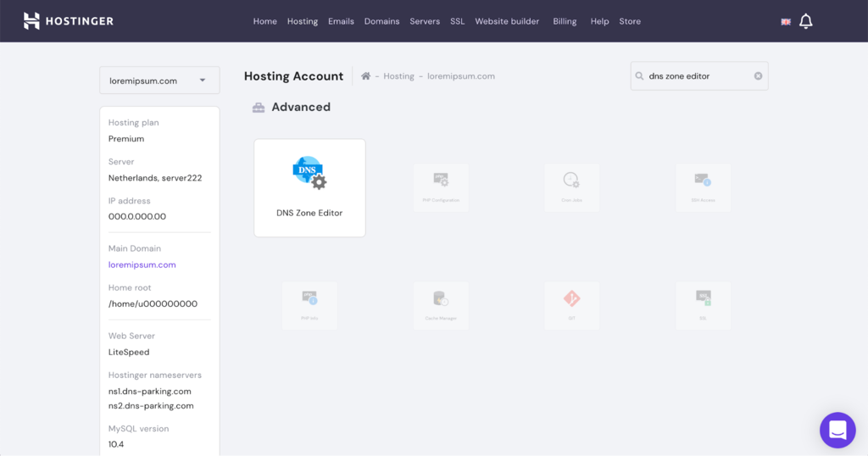868x456 pixels.
Task: Open the language flag selector
Action: [786, 22]
